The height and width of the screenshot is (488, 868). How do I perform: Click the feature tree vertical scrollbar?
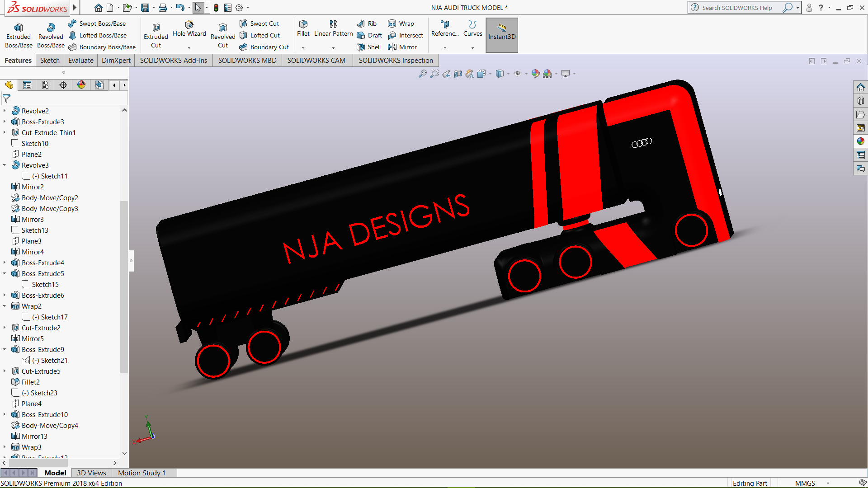[124, 287]
